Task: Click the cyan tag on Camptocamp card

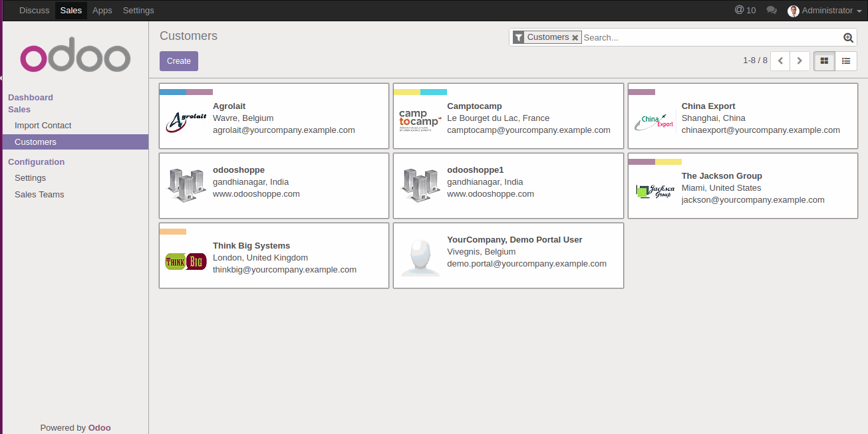Action: (x=434, y=92)
